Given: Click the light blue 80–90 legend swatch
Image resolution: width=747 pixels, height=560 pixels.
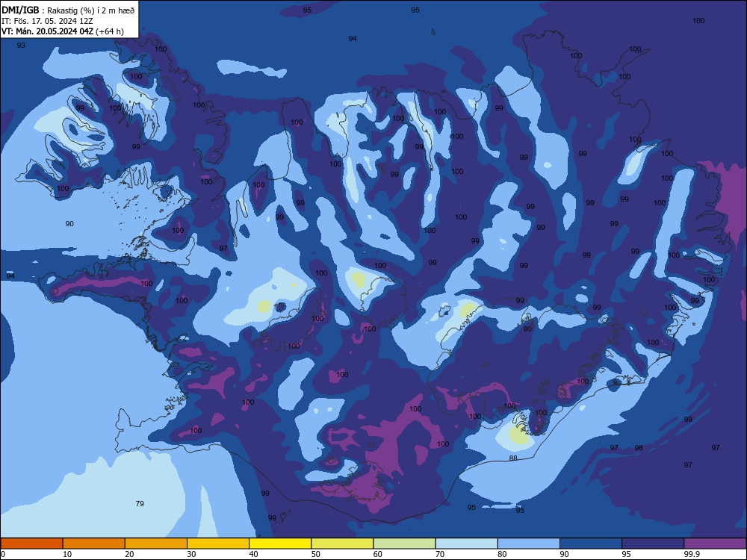Looking at the screenshot, I should (529, 544).
